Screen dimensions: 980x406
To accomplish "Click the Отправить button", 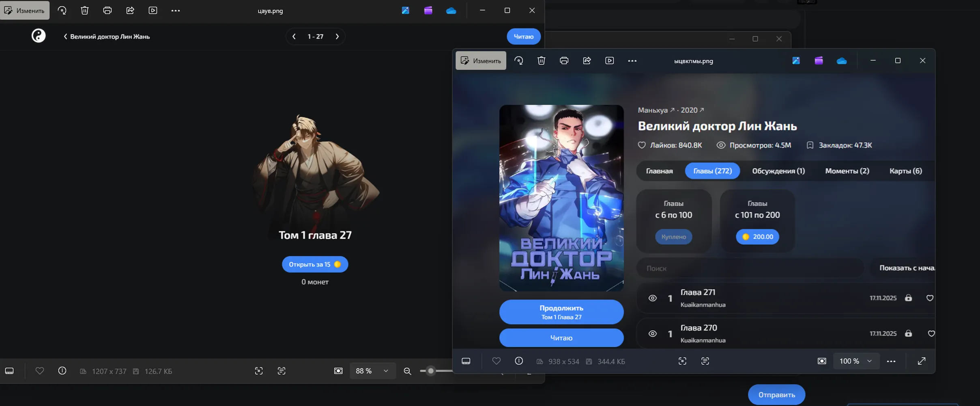I will 776,395.
